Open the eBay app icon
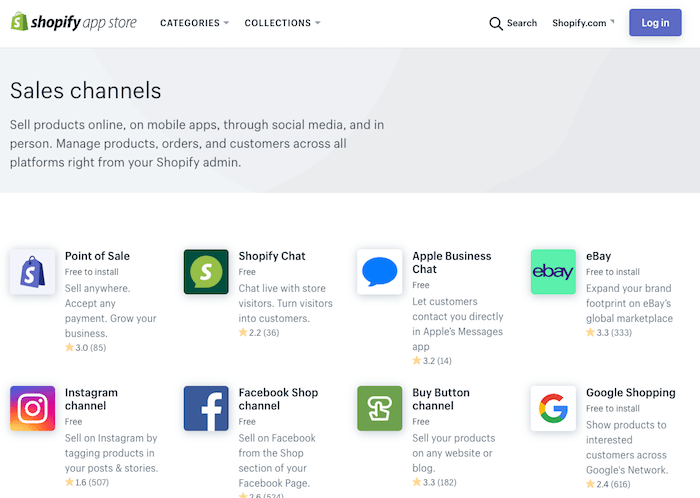Screen dimensions: 700x498 point(553,272)
